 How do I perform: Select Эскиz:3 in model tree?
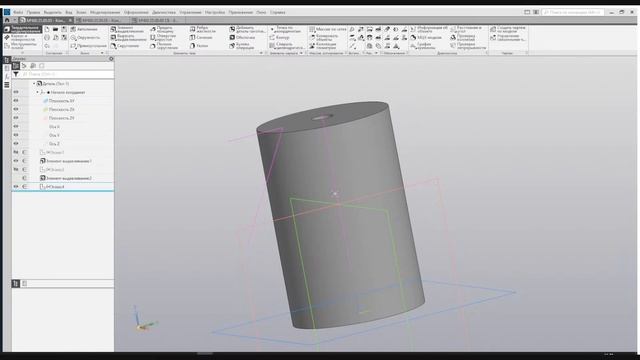pyautogui.click(x=52, y=169)
